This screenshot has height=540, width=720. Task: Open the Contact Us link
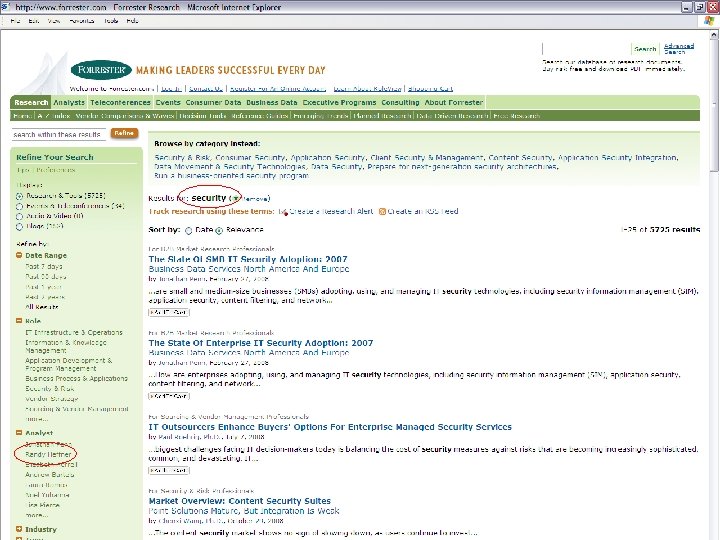click(x=206, y=89)
